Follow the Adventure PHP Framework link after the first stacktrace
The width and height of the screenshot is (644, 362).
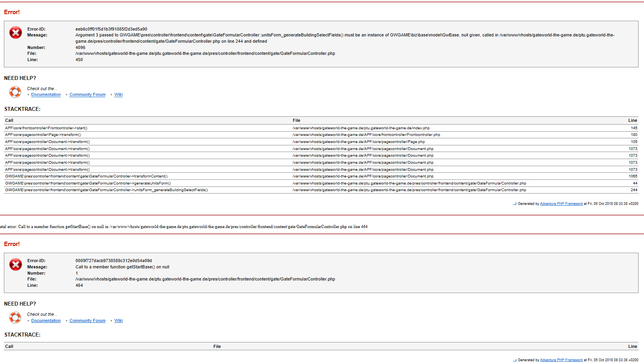point(561,204)
